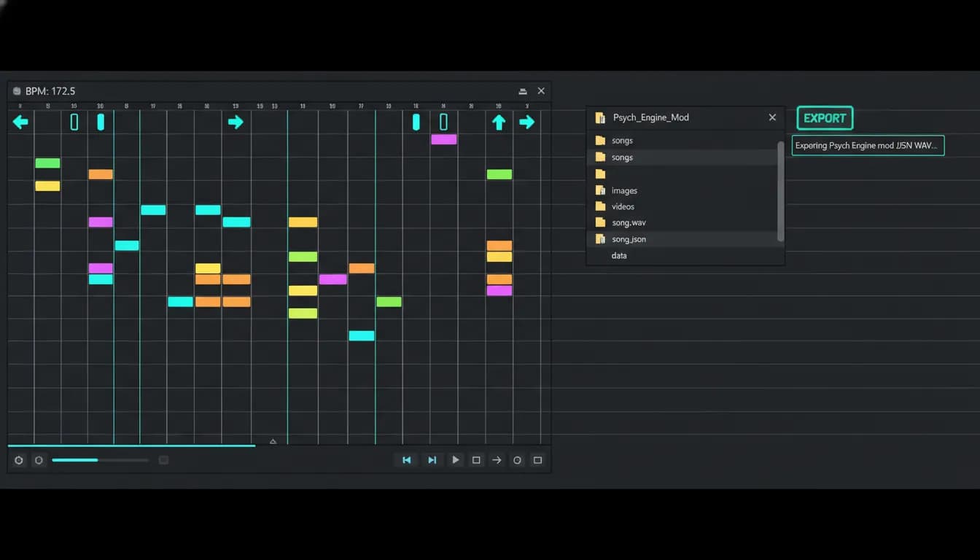The width and height of the screenshot is (980, 560).
Task: Adjust the cyan slider in the bottom bar
Action: [100, 460]
